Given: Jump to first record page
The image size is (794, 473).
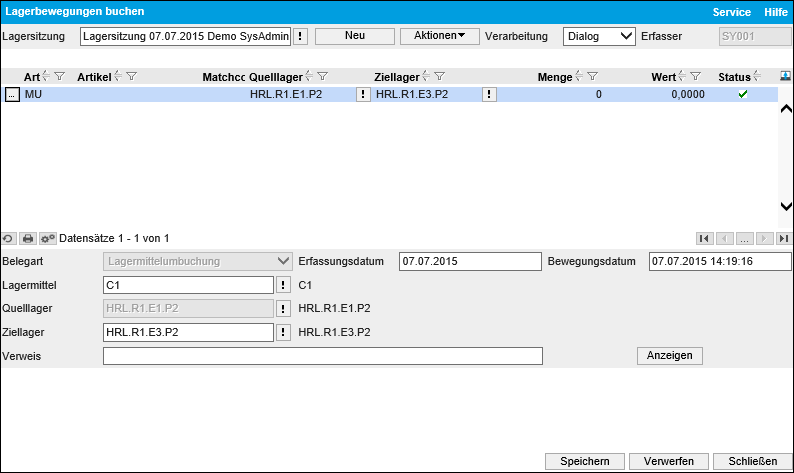Looking at the screenshot, I should pos(705,239).
